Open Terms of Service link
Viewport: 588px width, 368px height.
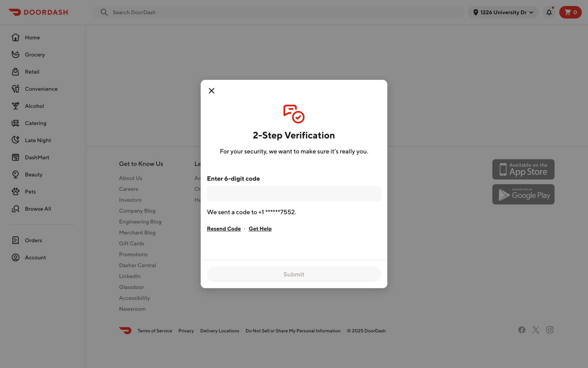pyautogui.click(x=155, y=331)
